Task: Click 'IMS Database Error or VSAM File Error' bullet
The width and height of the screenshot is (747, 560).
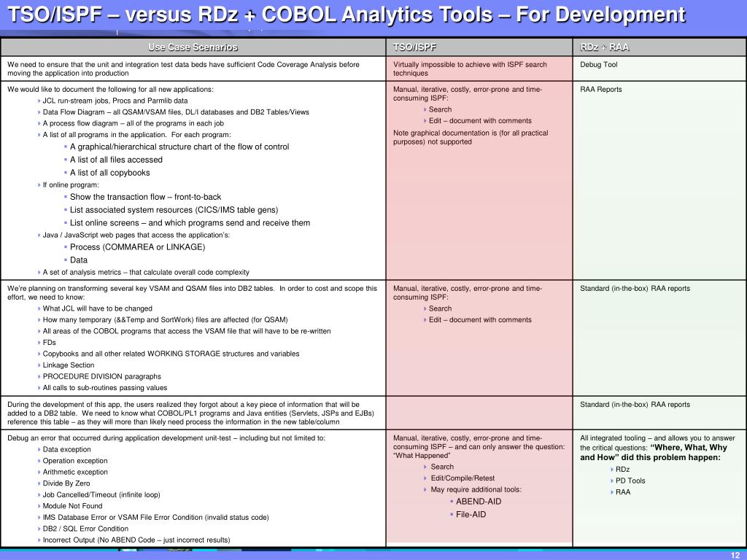Action: 155,517
